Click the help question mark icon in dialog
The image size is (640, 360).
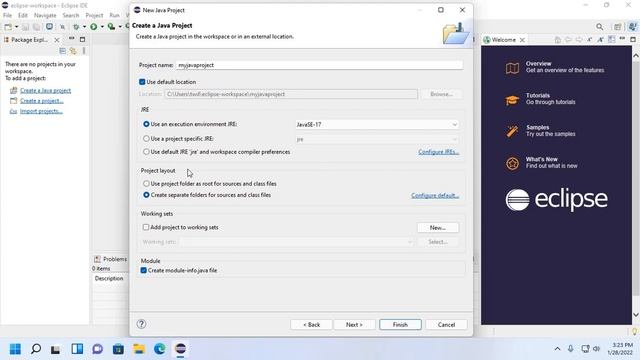click(141, 324)
